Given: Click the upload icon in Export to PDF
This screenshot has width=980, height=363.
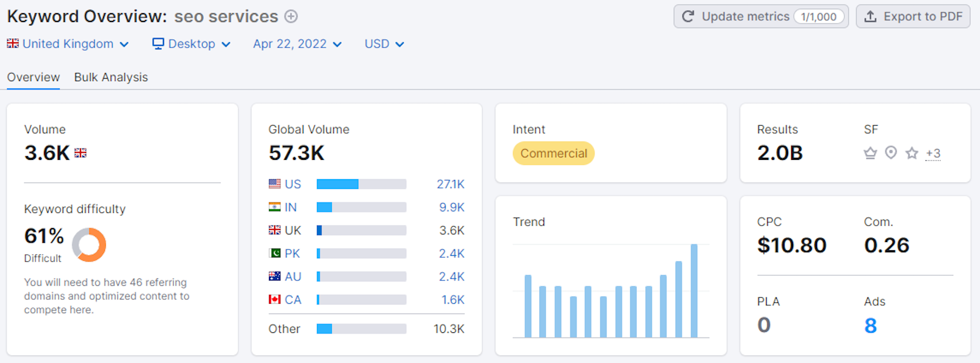Looking at the screenshot, I should (x=870, y=16).
